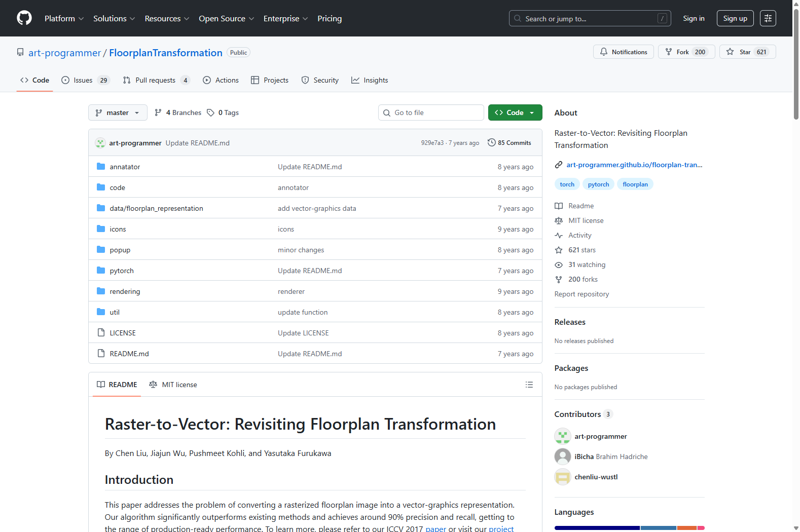
Task: Click chenliu-wustl contributor avatar
Action: tap(563, 477)
